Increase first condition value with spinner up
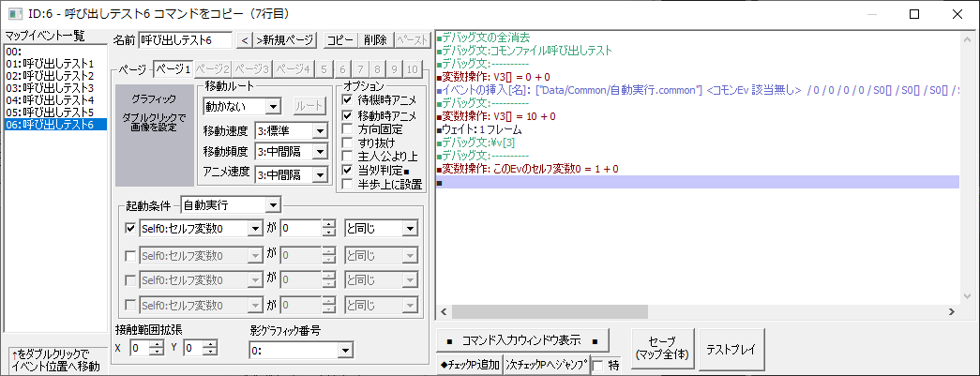The width and height of the screenshot is (980, 376). pyautogui.click(x=329, y=225)
